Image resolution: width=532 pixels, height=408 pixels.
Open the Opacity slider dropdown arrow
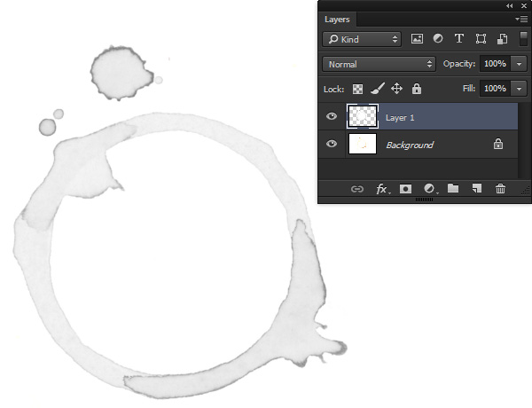coord(519,64)
